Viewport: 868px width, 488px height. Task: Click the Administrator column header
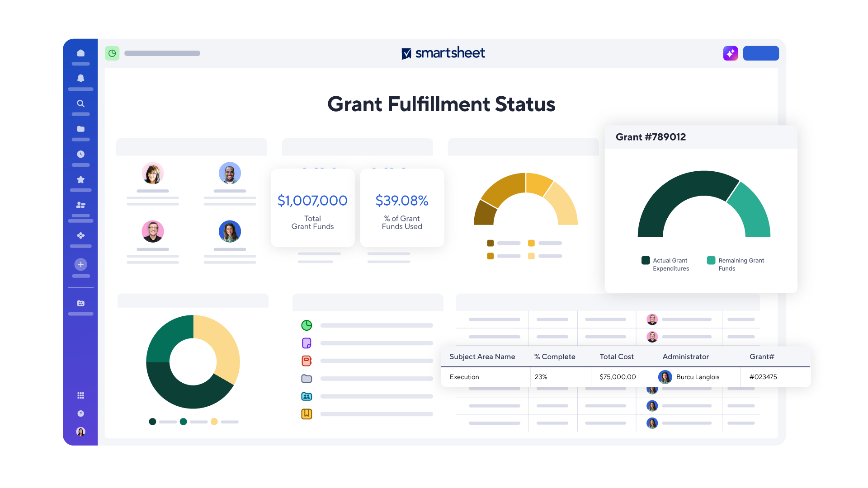coord(685,357)
